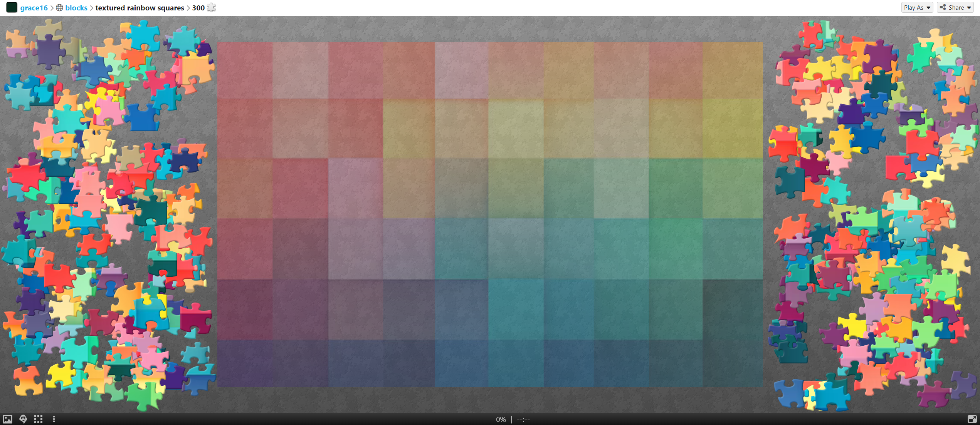This screenshot has width=980, height=425.
Task: Click the globe icon beside blocks
Action: (x=59, y=8)
